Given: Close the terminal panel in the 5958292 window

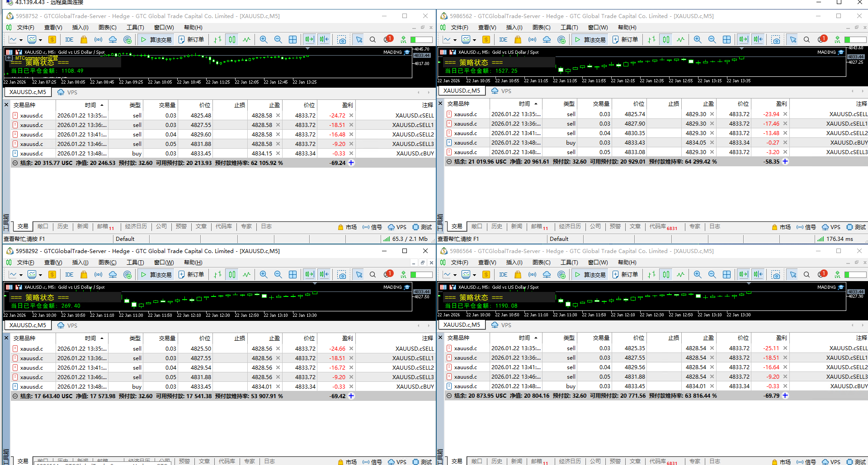Looking at the screenshot, I should pyautogui.click(x=6, y=338).
